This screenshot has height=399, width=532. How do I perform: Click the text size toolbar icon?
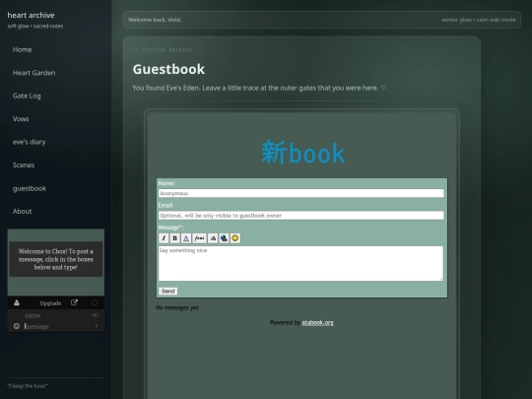click(x=213, y=238)
